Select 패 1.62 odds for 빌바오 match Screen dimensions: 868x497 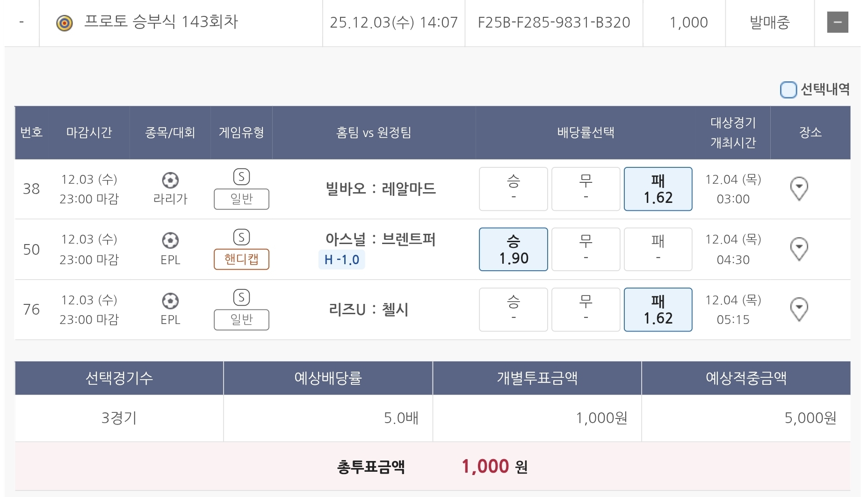(x=658, y=189)
